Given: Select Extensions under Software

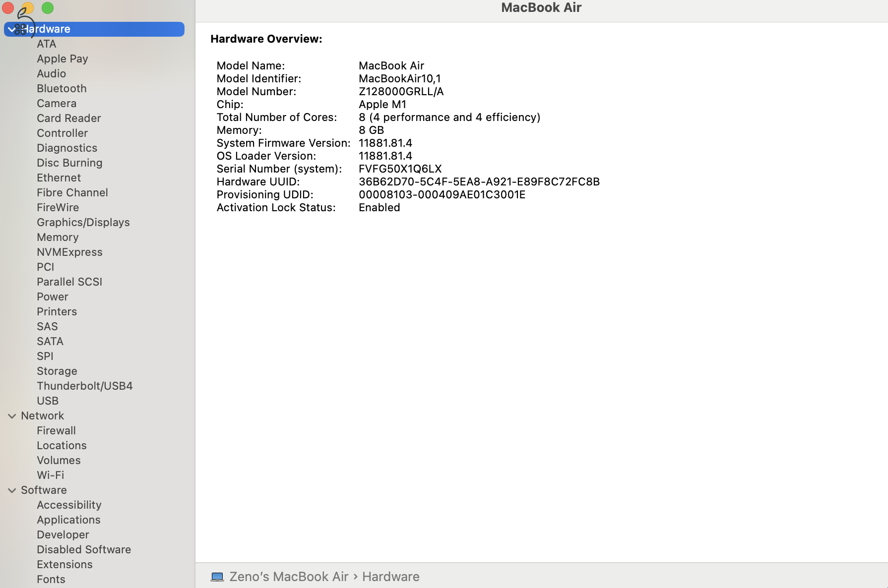Looking at the screenshot, I should [x=64, y=565].
